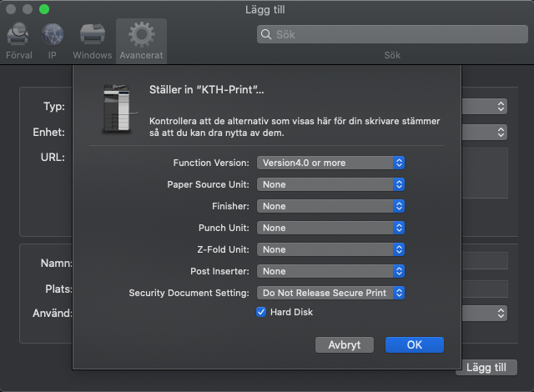Image resolution: width=534 pixels, height=392 pixels.
Task: Click the green maximize window button
Action: click(x=44, y=9)
